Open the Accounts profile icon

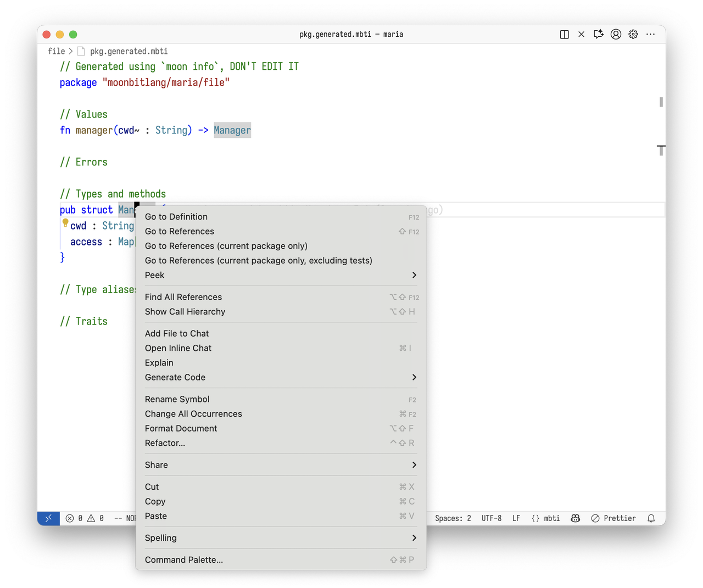[616, 34]
